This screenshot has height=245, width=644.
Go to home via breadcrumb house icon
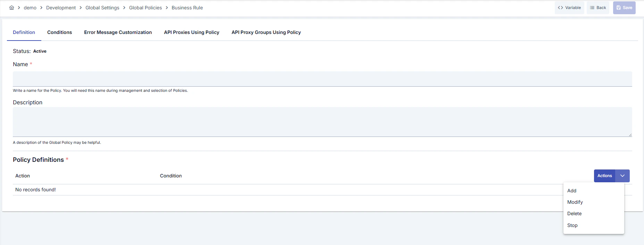(x=11, y=8)
